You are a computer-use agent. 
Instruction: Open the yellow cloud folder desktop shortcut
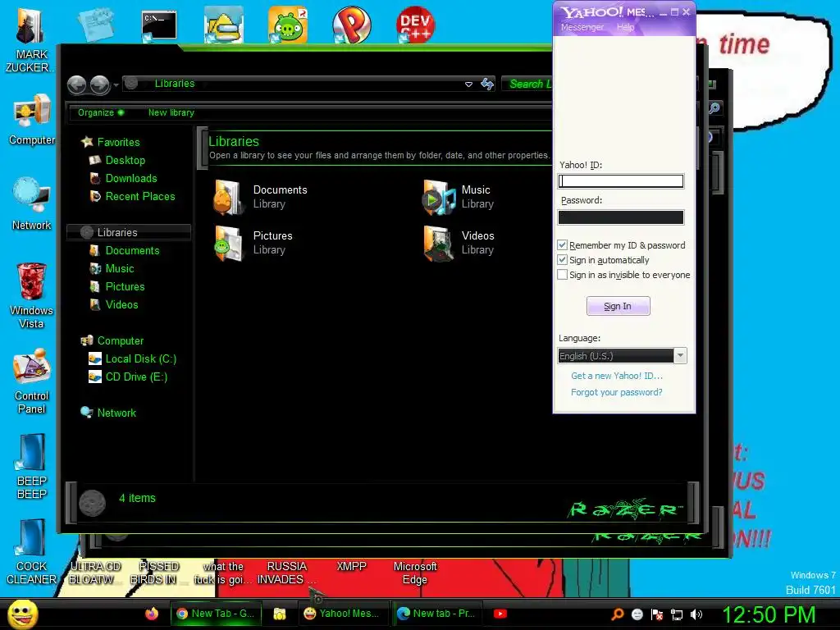223,25
